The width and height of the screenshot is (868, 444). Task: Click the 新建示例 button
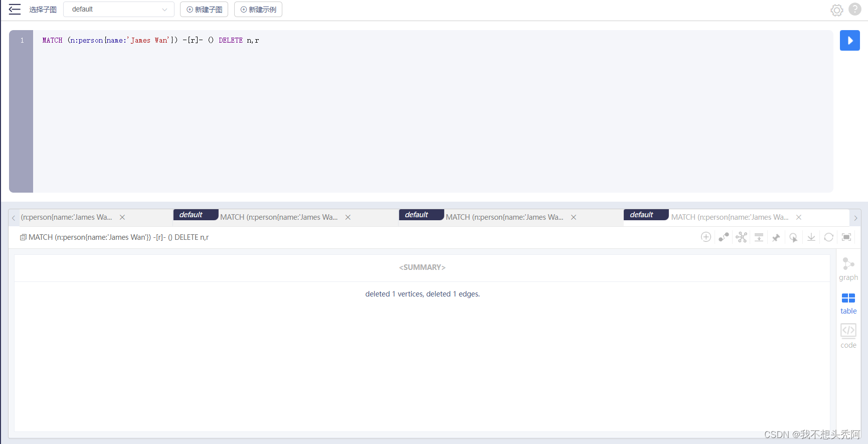click(258, 10)
